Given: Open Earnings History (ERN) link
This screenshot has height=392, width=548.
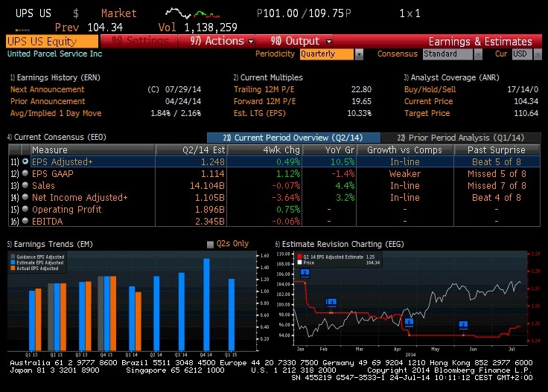Looking at the screenshot, I should (x=55, y=77).
